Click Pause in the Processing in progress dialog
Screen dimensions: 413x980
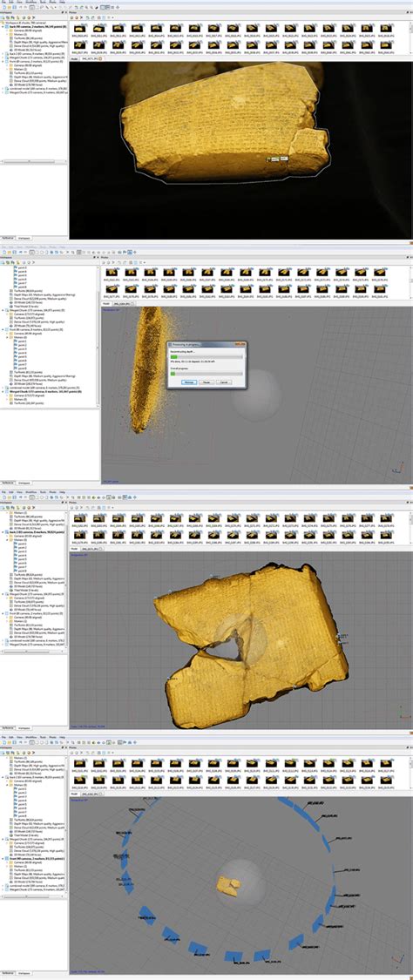[206, 382]
